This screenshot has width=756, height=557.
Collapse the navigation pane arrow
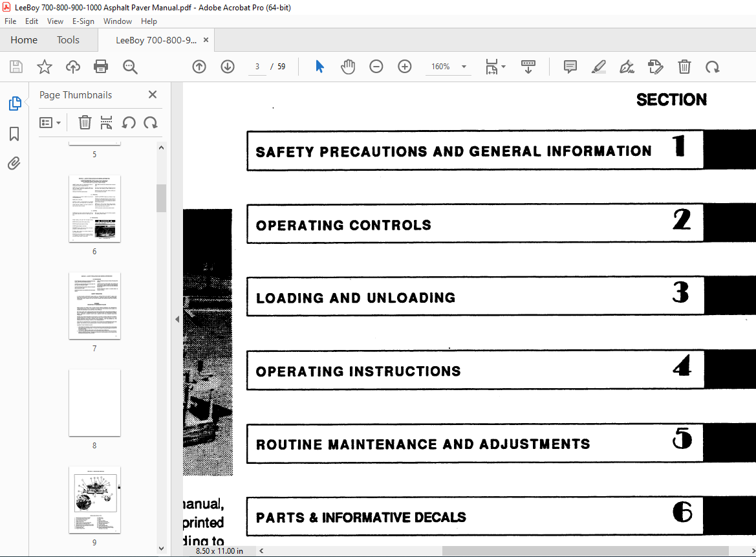[x=177, y=319]
